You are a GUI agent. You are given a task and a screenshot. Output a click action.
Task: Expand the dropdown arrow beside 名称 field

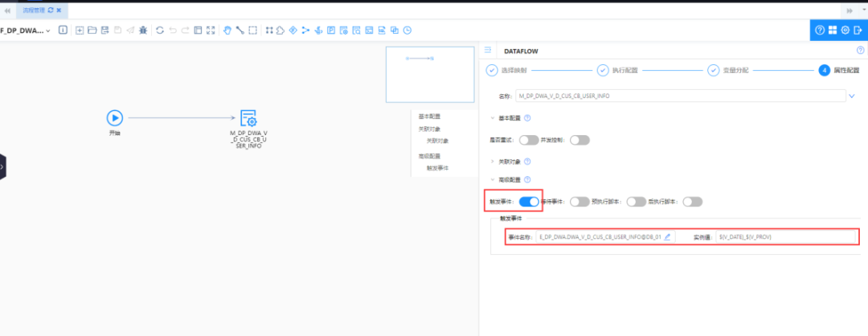(852, 96)
